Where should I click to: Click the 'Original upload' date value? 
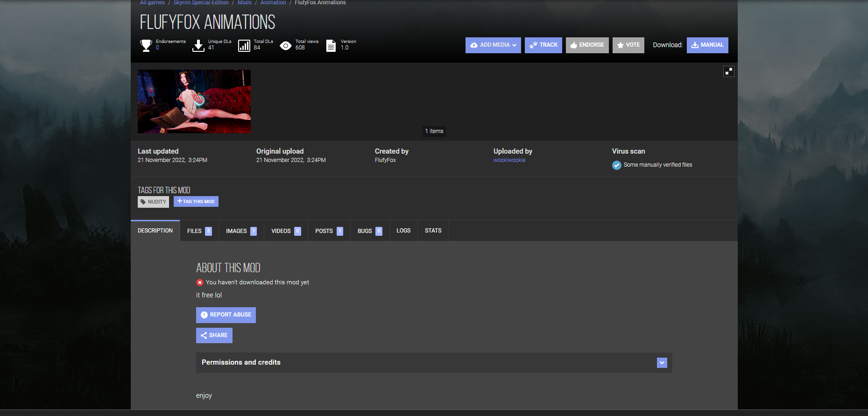(x=291, y=160)
